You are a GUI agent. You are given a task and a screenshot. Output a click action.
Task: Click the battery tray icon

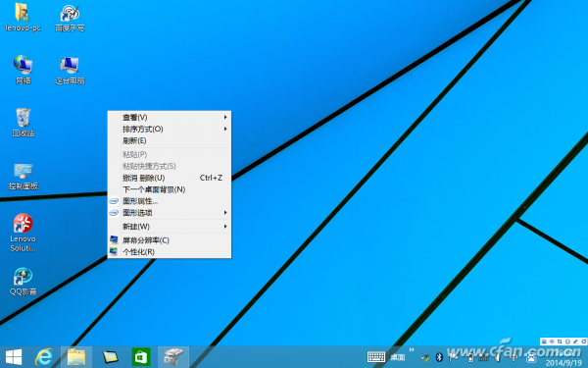[x=470, y=357]
